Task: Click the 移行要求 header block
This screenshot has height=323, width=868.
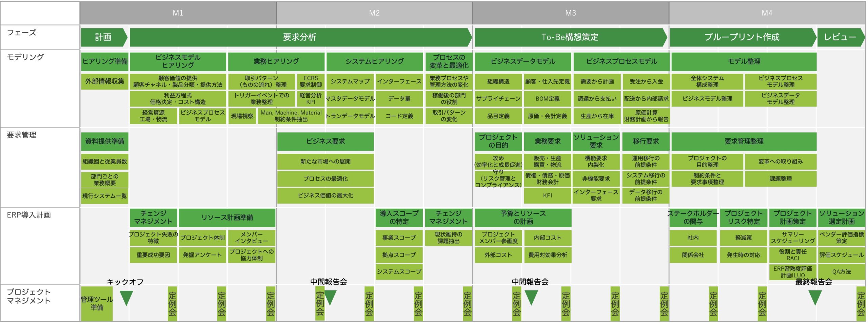Action: click(646, 141)
